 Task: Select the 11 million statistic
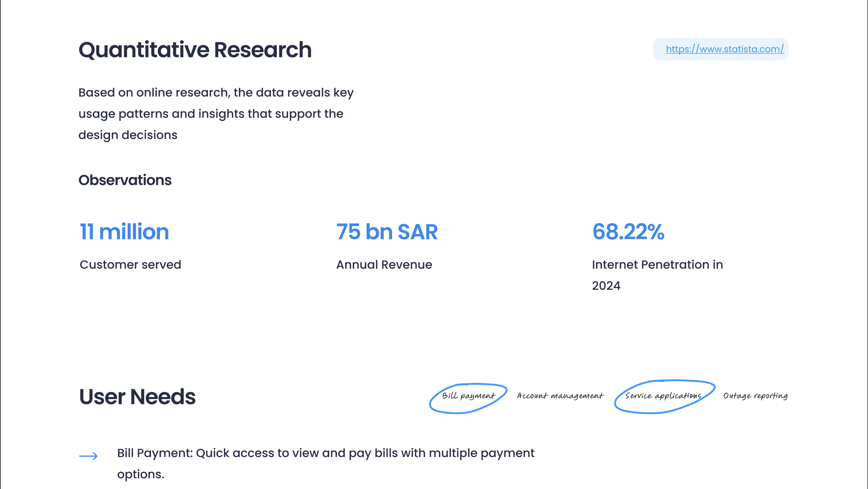coord(124,232)
